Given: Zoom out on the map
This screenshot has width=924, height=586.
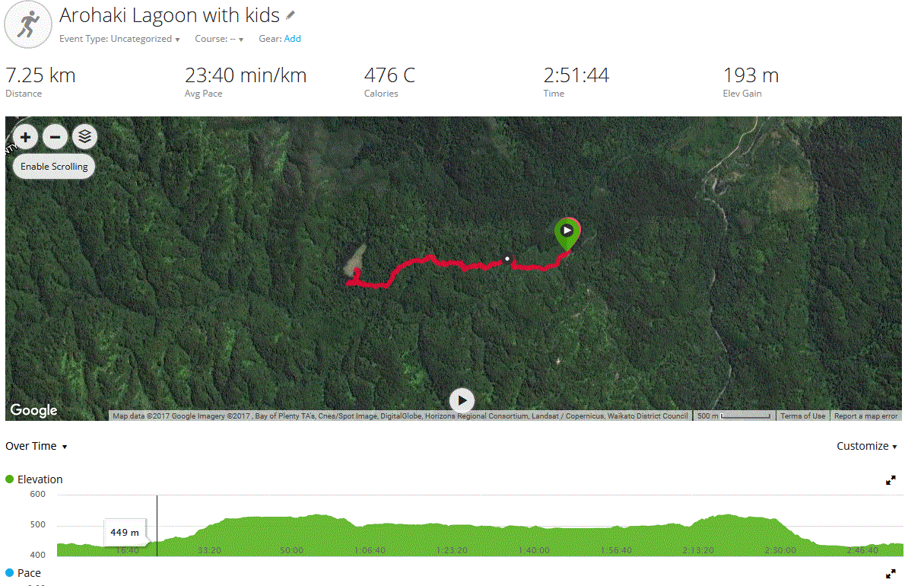Looking at the screenshot, I should pos(55,137).
